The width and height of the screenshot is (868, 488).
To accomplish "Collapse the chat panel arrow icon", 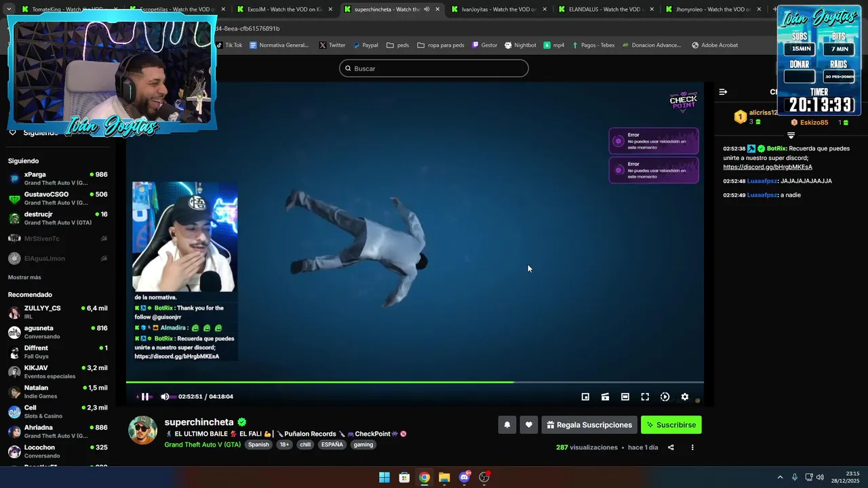I will tap(723, 91).
